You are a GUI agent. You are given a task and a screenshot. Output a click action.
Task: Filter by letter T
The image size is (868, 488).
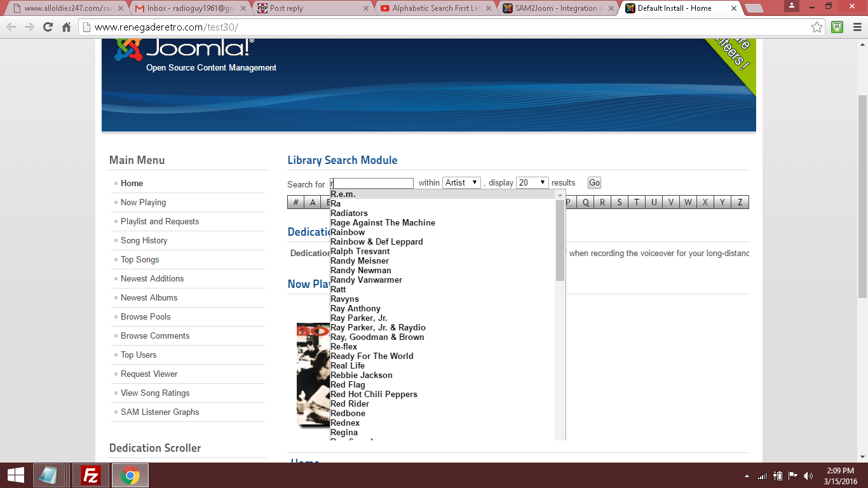[637, 202]
